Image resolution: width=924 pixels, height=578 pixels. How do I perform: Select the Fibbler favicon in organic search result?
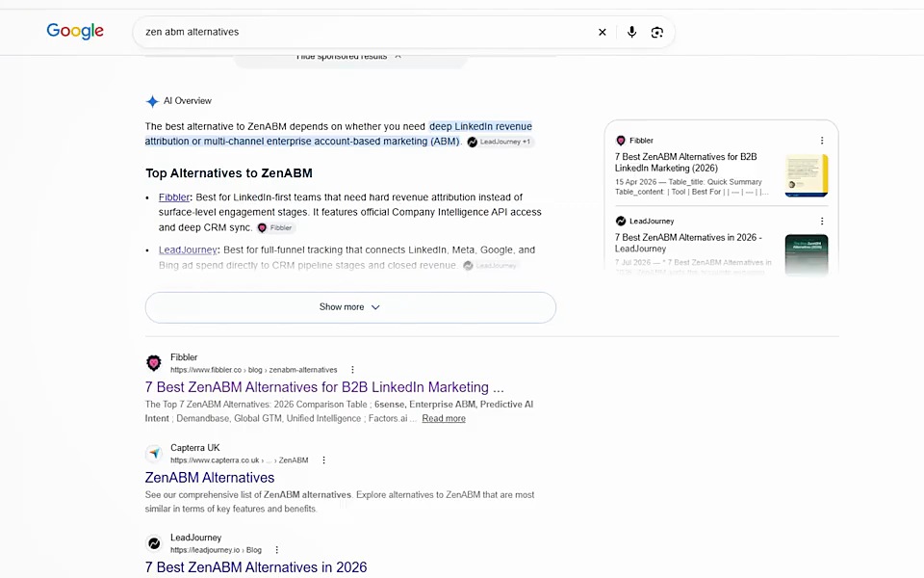(x=154, y=363)
